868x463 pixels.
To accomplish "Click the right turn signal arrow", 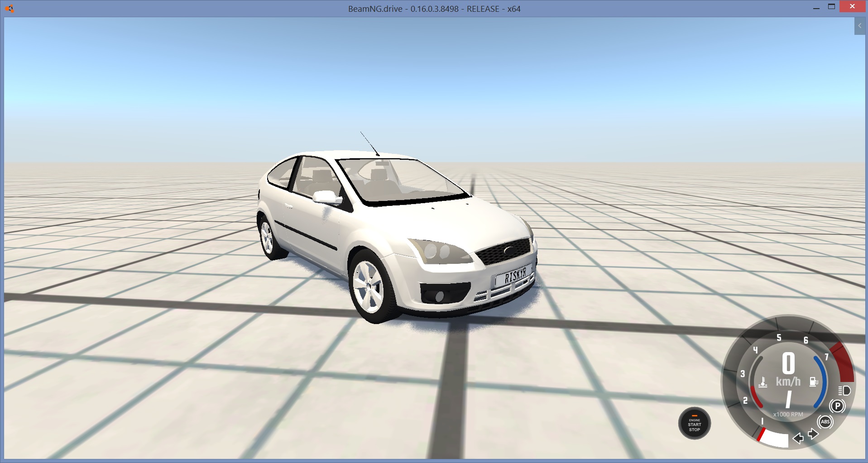I will [814, 434].
